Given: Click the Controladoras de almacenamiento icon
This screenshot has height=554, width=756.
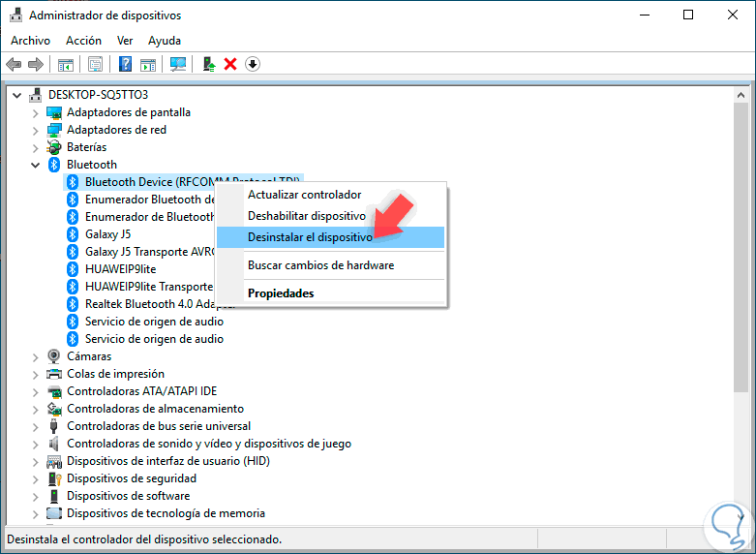Looking at the screenshot, I should click(x=54, y=409).
